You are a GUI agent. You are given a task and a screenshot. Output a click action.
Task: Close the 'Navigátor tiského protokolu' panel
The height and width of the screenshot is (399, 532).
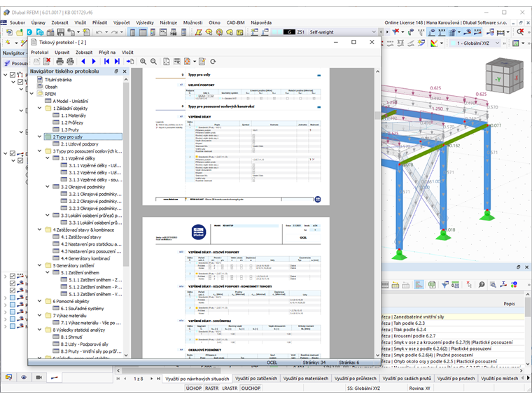tap(125, 71)
